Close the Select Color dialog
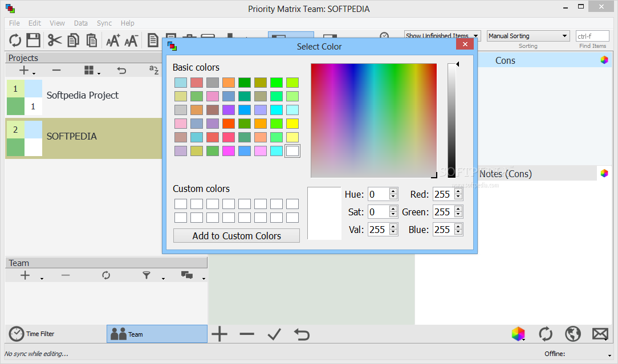This screenshot has height=364, width=618. coord(465,44)
